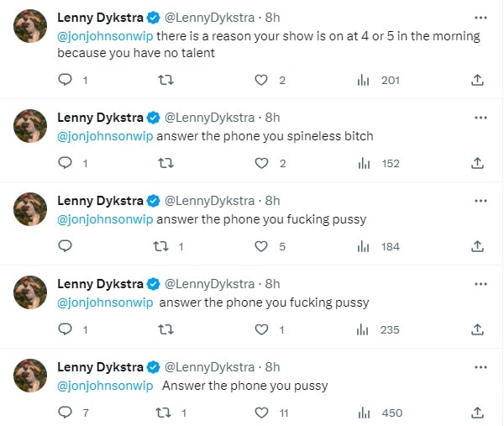This screenshot has height=426, width=504.
Task: Click the @LennyDykstra handle in last tweet
Action: (209, 366)
